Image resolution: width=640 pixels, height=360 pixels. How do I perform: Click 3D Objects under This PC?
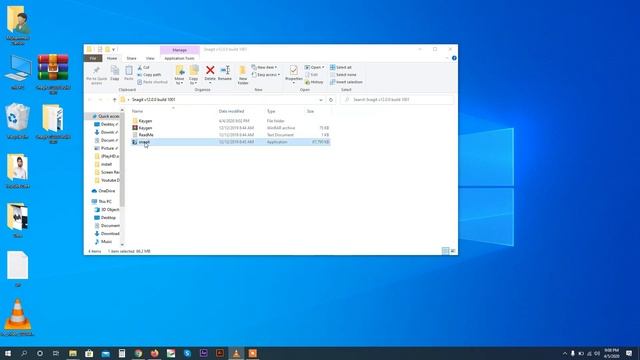click(x=107, y=210)
